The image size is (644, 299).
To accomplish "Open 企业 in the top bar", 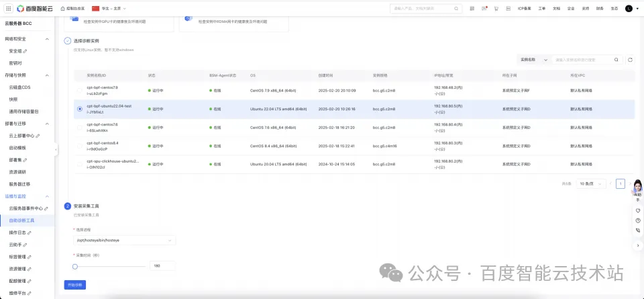I will pyautogui.click(x=571, y=8).
